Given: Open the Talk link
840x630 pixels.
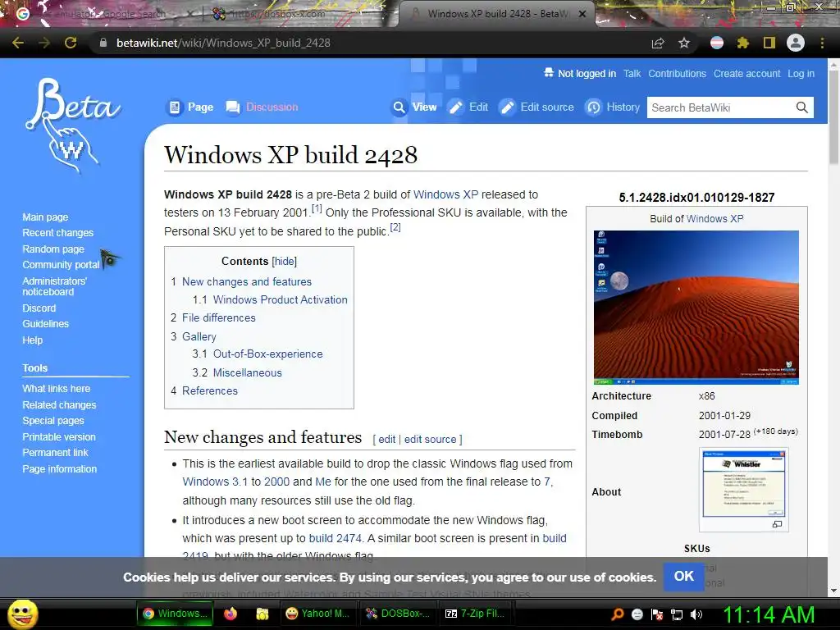Looking at the screenshot, I should 632,74.
